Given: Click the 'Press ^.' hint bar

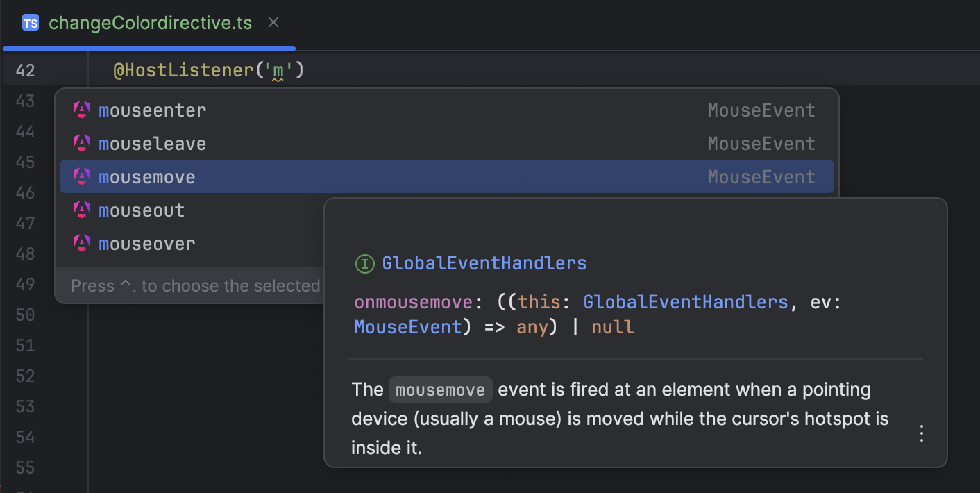Looking at the screenshot, I should (194, 285).
